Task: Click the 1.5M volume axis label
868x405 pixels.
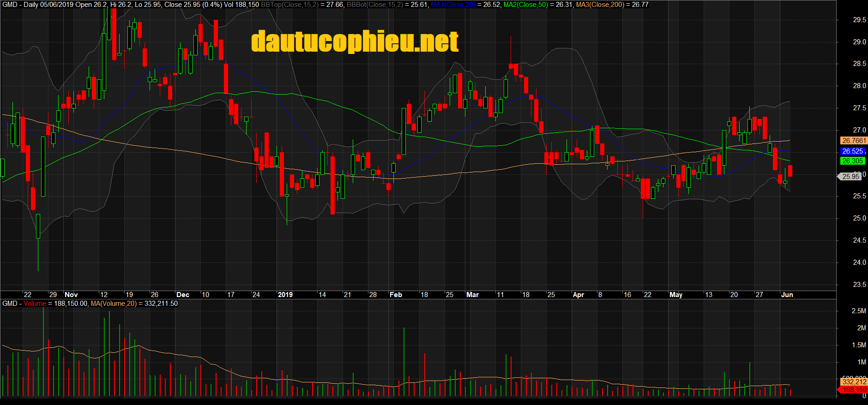Action: pyautogui.click(x=859, y=345)
